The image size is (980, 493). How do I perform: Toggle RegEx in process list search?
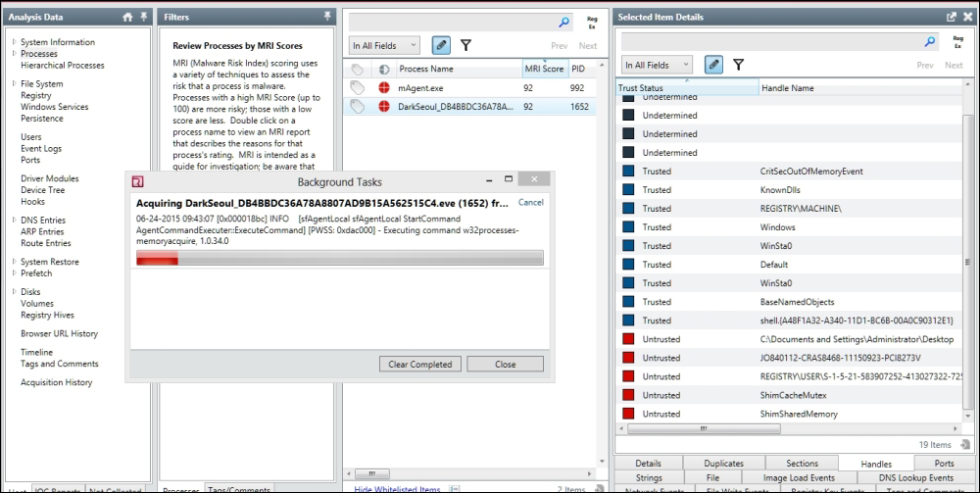tap(592, 24)
